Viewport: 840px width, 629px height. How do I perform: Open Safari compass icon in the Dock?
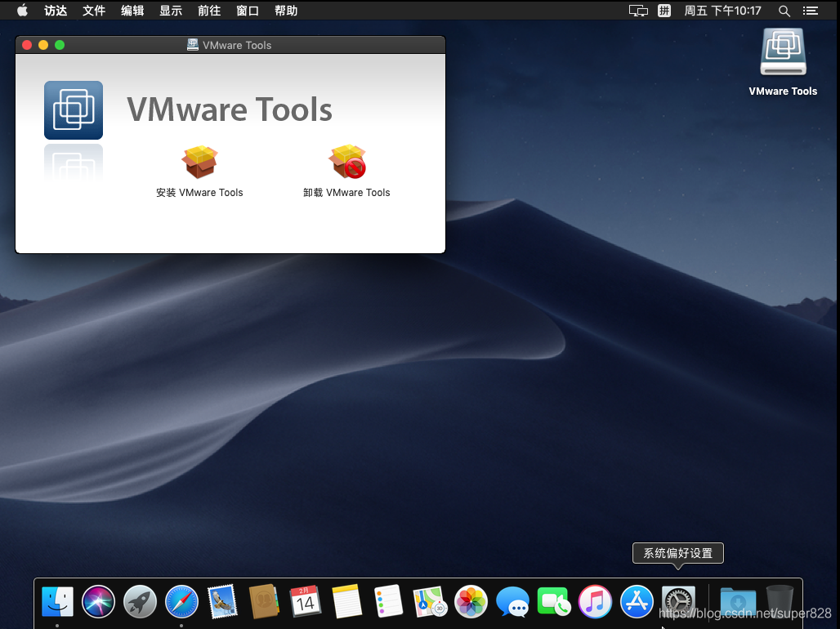(181, 601)
